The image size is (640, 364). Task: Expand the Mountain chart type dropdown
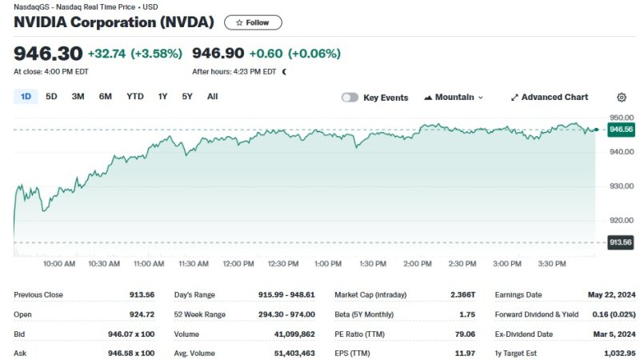click(481, 98)
